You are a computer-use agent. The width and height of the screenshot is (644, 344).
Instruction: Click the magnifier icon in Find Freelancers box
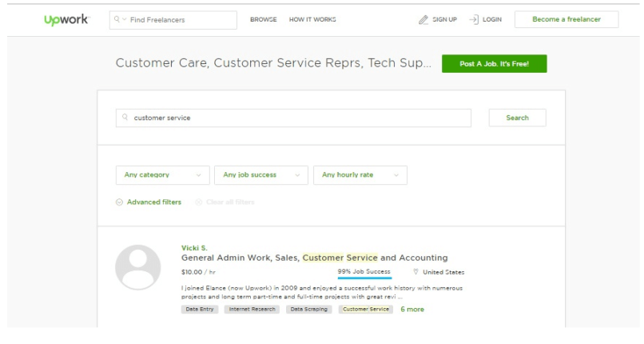[117, 19]
